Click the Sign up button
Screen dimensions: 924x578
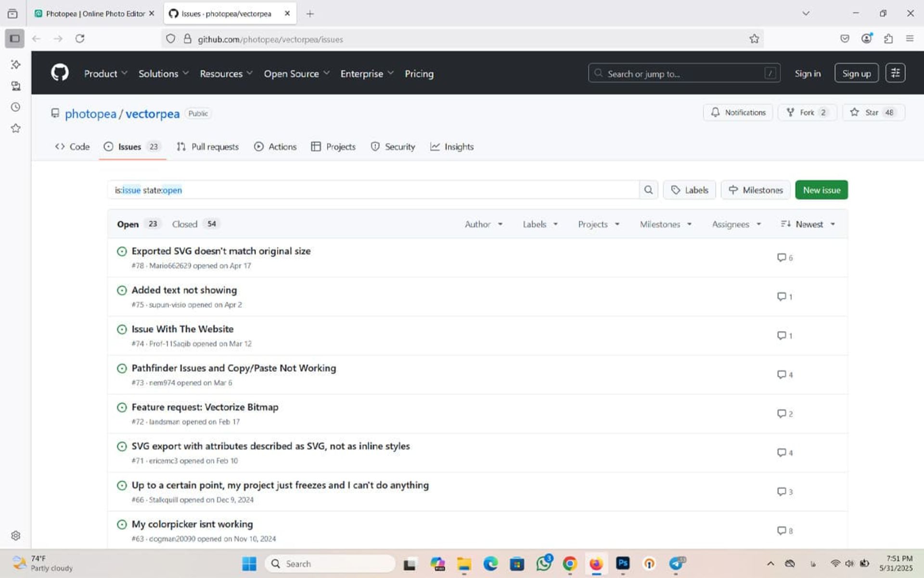[856, 73]
